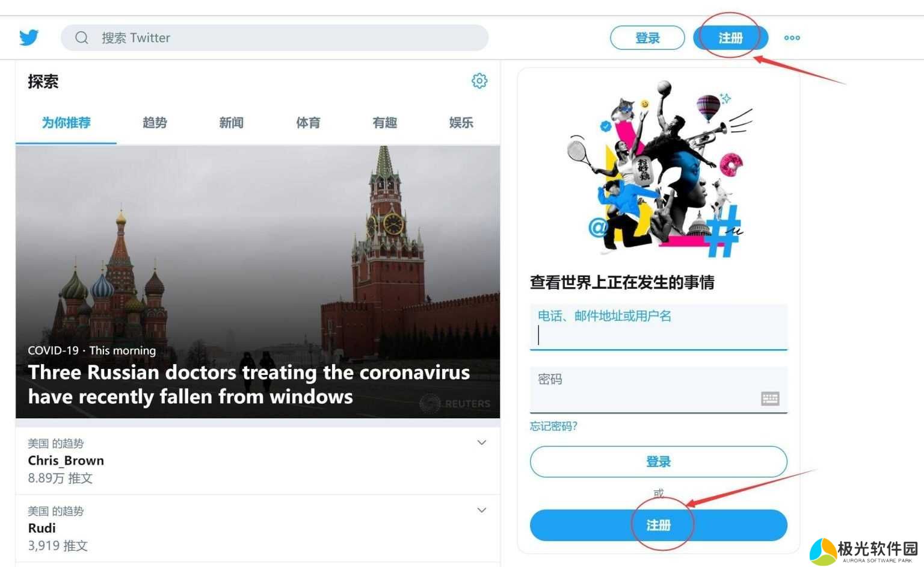The width and height of the screenshot is (924, 567).
Task: Click the Reuters logo on news image
Action: 455,403
